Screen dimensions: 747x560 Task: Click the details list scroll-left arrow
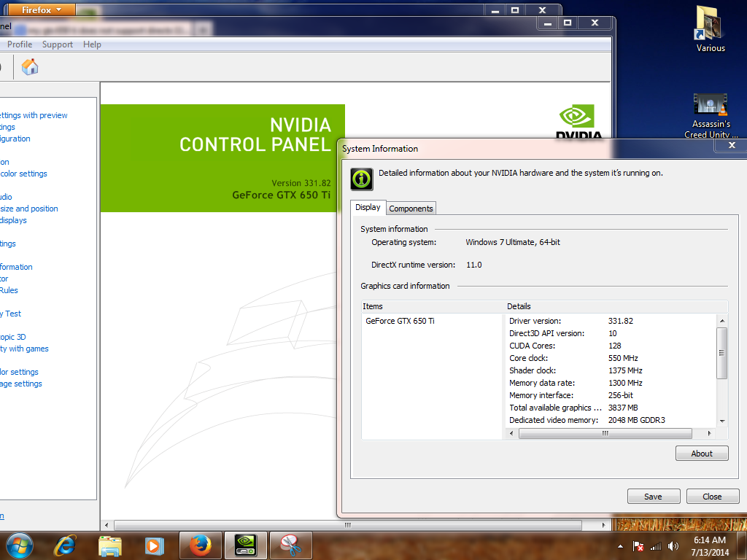(511, 433)
